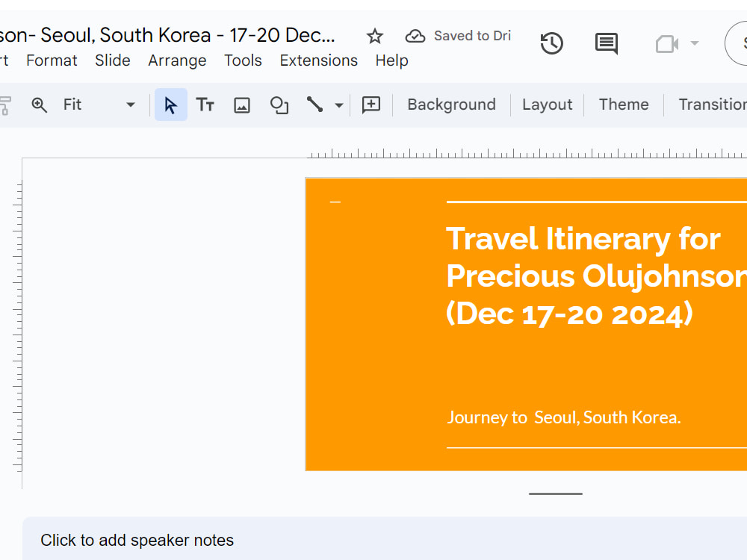Click the horizontal ruler above slide

[x=527, y=153]
